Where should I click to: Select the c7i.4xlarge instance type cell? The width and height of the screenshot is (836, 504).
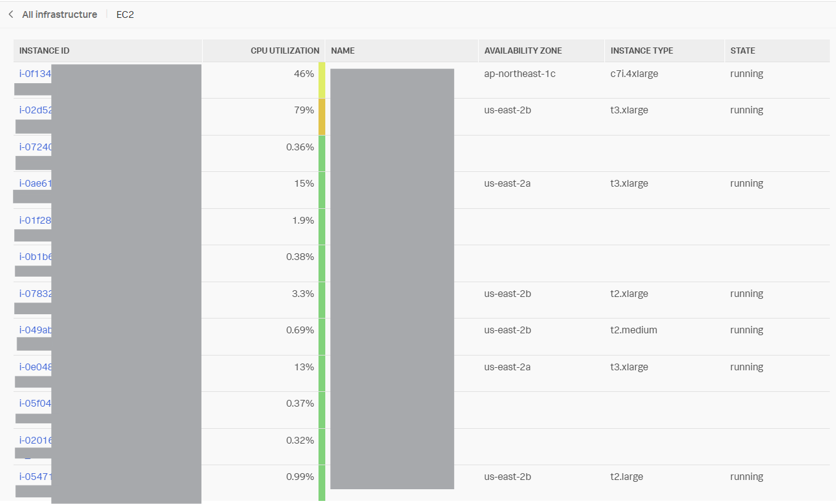[x=635, y=74]
